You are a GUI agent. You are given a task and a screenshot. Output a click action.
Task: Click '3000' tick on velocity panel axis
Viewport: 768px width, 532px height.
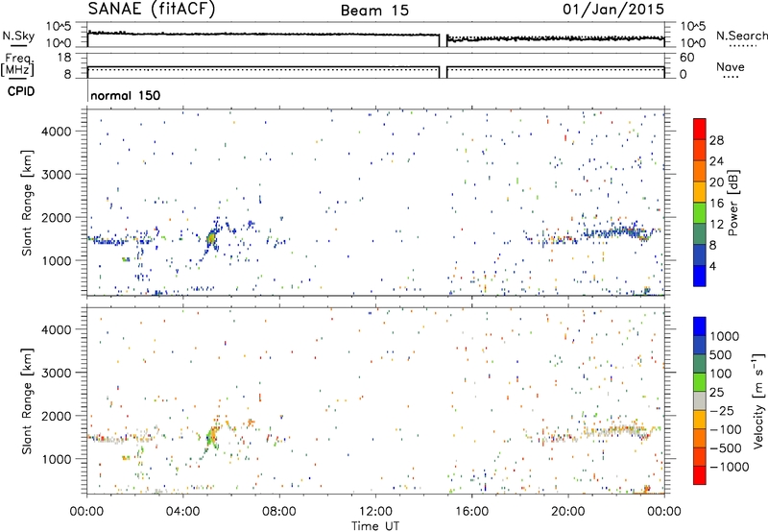pos(57,373)
